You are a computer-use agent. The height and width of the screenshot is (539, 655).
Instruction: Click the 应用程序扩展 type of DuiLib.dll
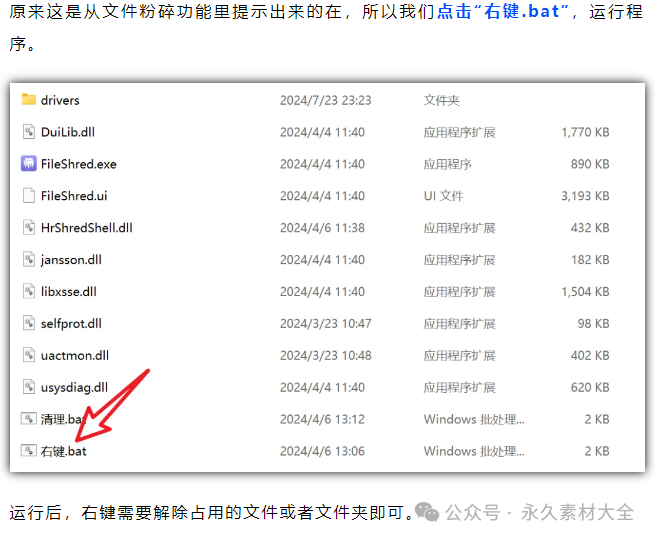point(460,132)
